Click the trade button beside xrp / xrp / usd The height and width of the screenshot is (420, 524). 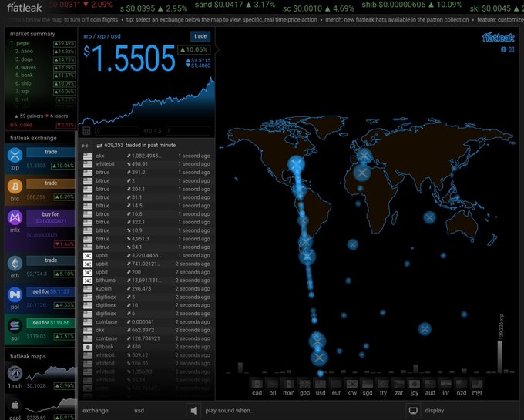click(200, 36)
